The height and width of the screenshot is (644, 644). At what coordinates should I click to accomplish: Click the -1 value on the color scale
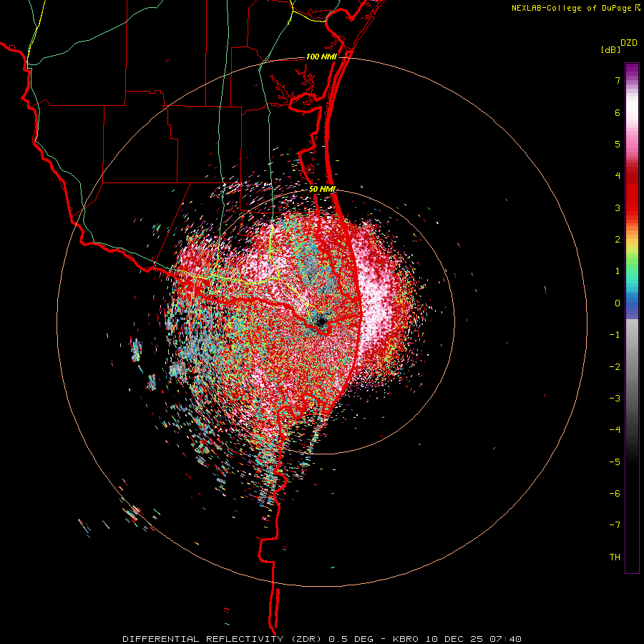(x=615, y=335)
